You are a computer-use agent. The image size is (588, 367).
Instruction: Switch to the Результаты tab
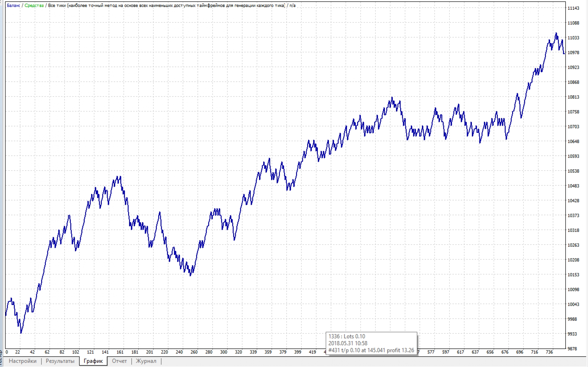point(60,361)
